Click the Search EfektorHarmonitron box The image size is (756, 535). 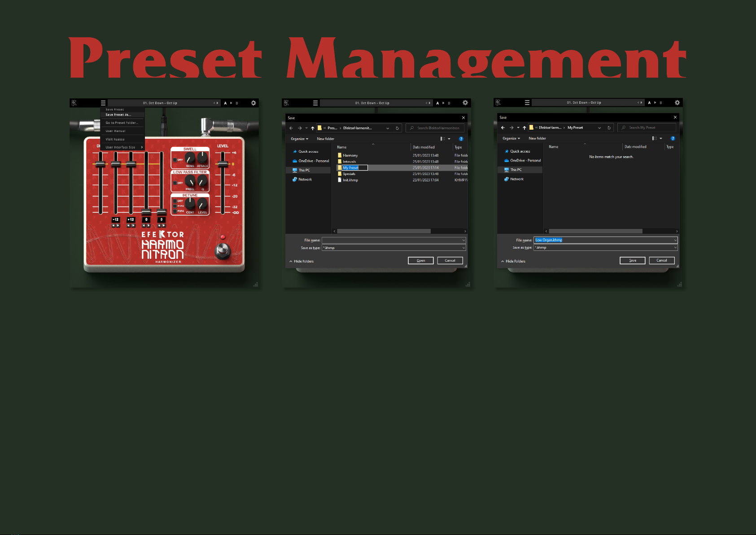(435, 128)
